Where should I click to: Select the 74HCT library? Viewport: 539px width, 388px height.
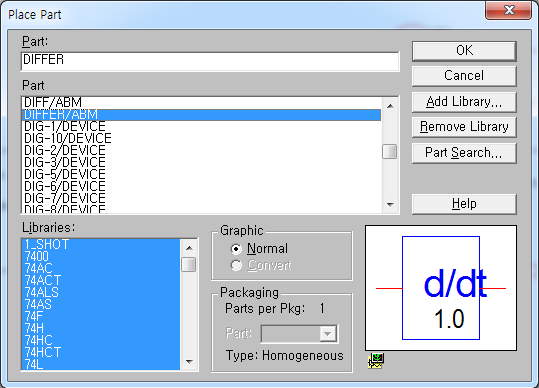(101, 353)
